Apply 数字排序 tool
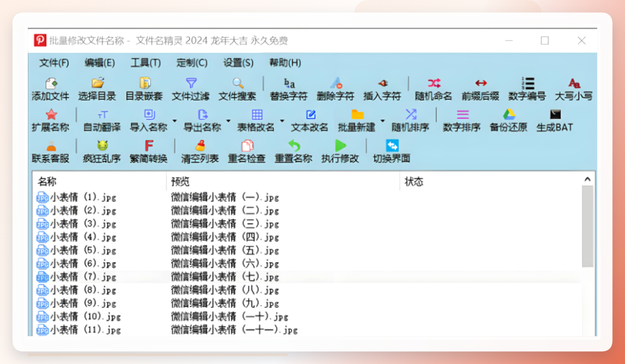 (462, 120)
